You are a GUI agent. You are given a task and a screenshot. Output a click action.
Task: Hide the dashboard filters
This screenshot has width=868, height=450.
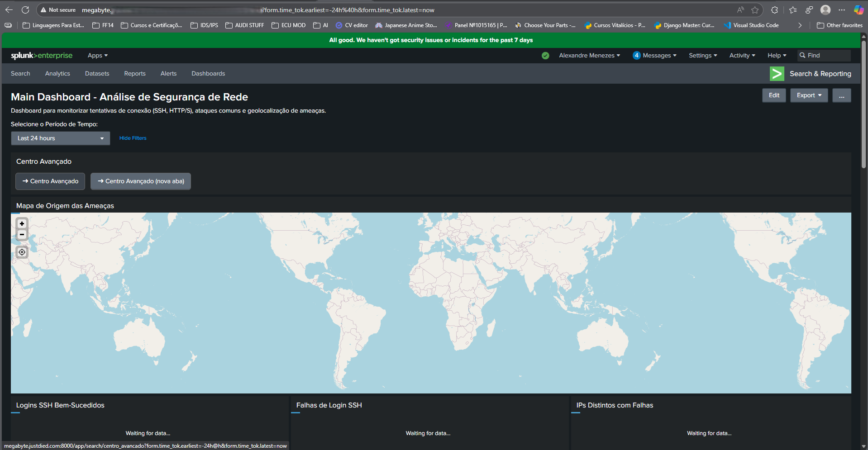(133, 138)
